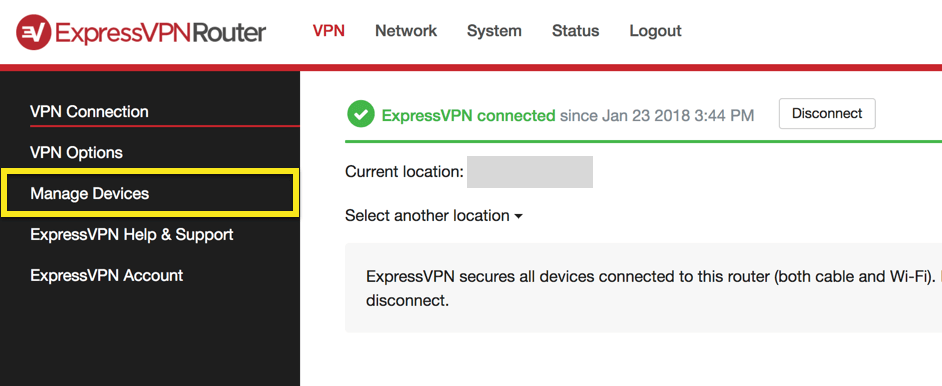
Task: Click the grey info message box
Action: click(643, 288)
